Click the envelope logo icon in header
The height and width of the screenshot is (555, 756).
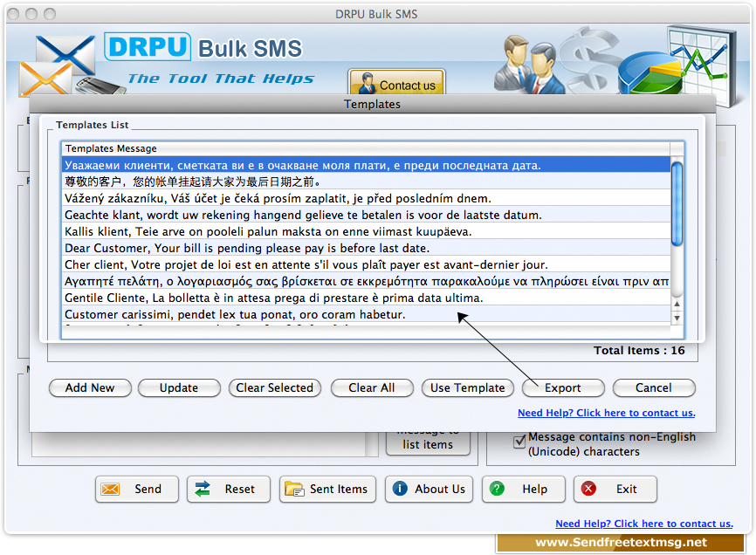click(x=58, y=65)
